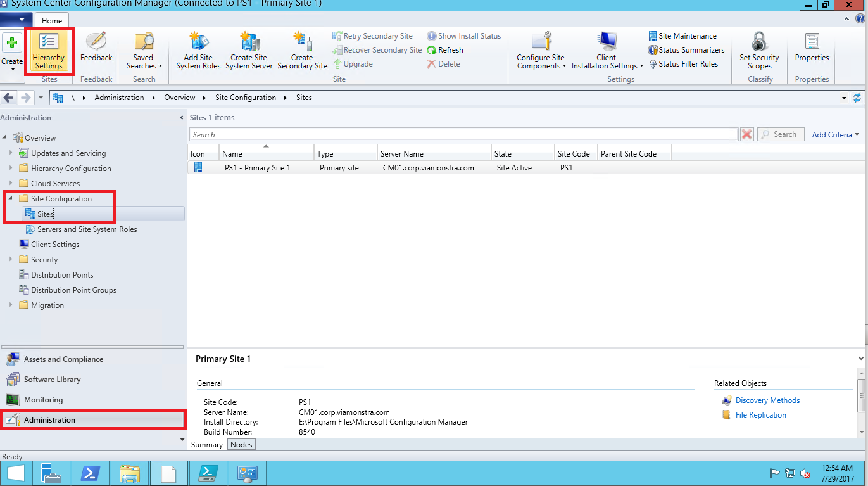Click the Delete ribbon command

(x=443, y=64)
